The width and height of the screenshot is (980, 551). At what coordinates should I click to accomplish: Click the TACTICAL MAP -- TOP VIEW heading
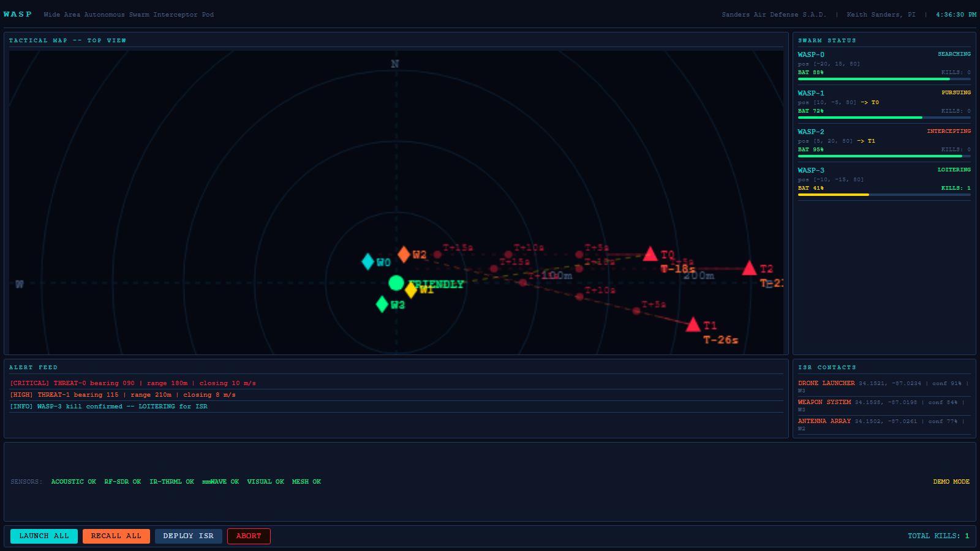(67, 40)
